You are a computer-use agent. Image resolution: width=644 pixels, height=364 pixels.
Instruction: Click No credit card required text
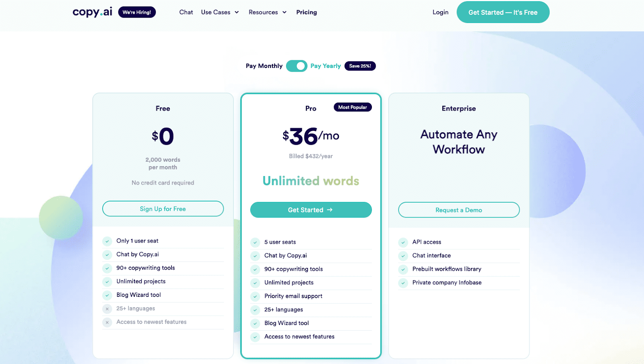pos(163,183)
